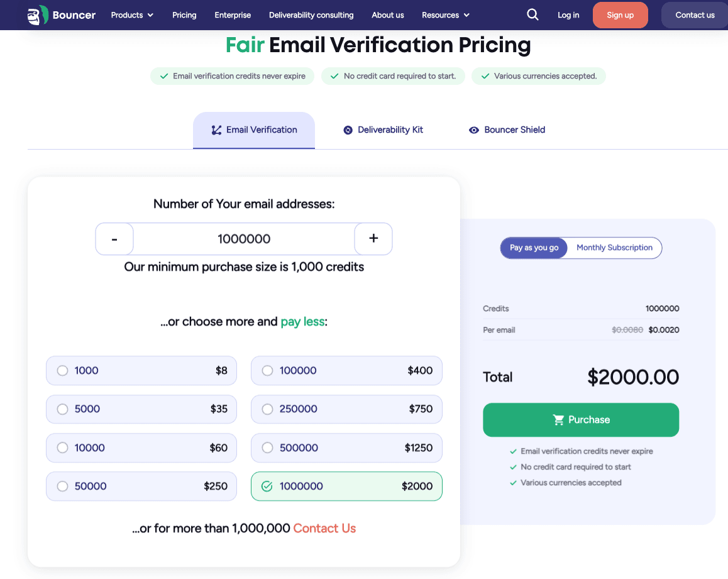This screenshot has height=579, width=728.
Task: Expand the Products dropdown menu
Action: (131, 14)
